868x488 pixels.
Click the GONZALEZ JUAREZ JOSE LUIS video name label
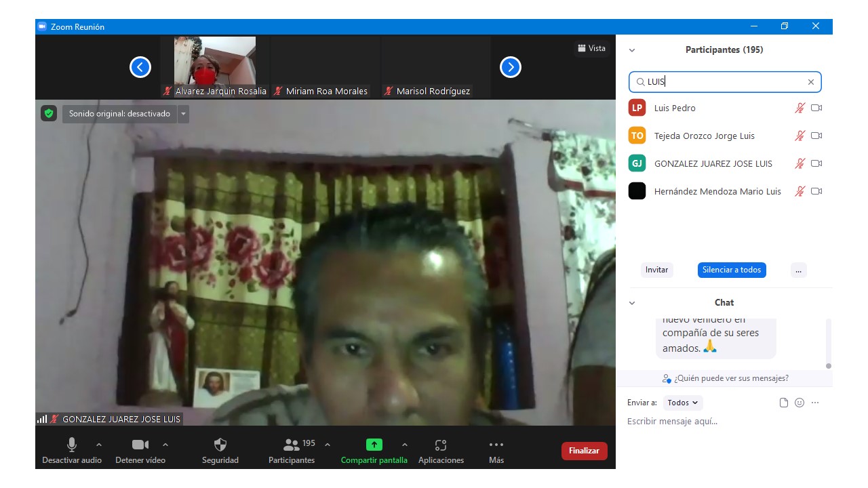pyautogui.click(x=121, y=420)
